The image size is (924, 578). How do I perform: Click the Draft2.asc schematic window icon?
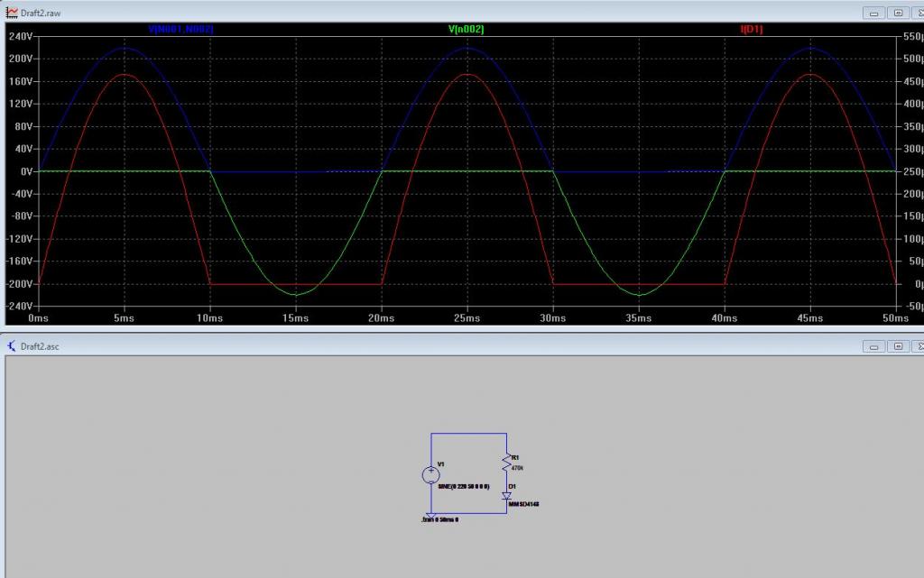[11, 346]
